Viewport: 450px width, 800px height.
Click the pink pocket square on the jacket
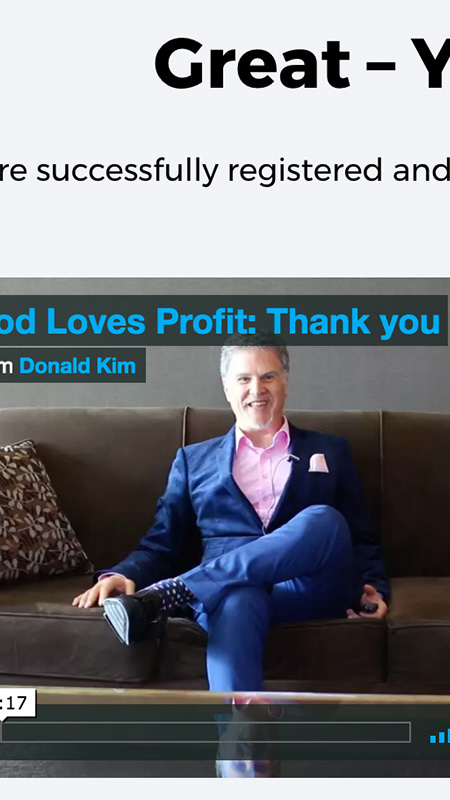pos(319,463)
